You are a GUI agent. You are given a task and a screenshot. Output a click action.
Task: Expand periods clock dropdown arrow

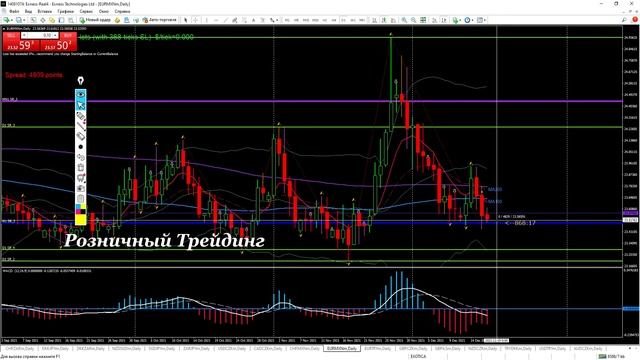473,20
